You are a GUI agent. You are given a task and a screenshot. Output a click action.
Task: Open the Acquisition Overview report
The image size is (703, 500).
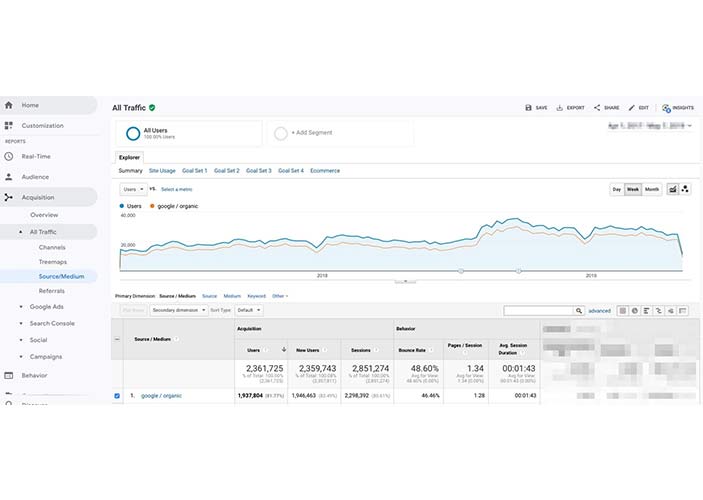tap(44, 215)
